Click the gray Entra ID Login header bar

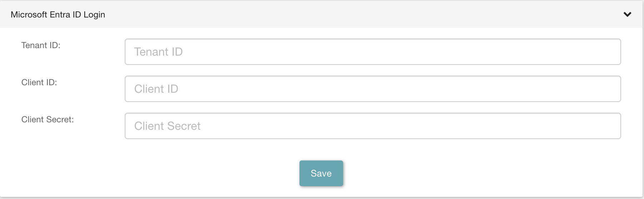322,15
